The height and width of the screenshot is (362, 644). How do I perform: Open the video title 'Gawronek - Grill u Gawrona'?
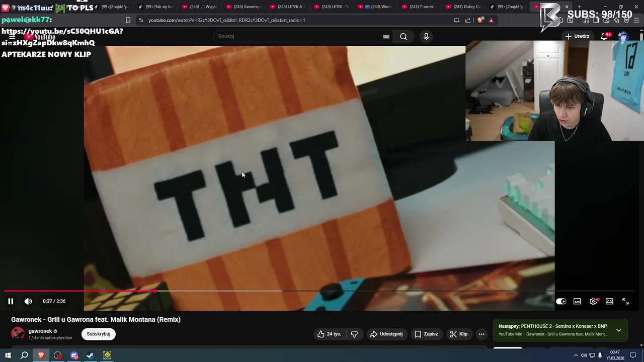[x=96, y=319]
